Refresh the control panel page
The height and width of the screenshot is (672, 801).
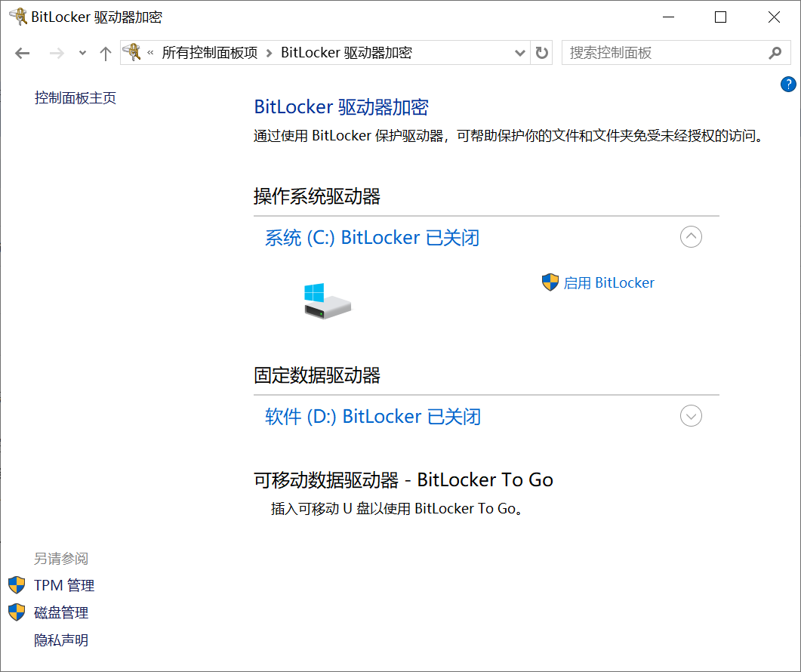(x=541, y=53)
